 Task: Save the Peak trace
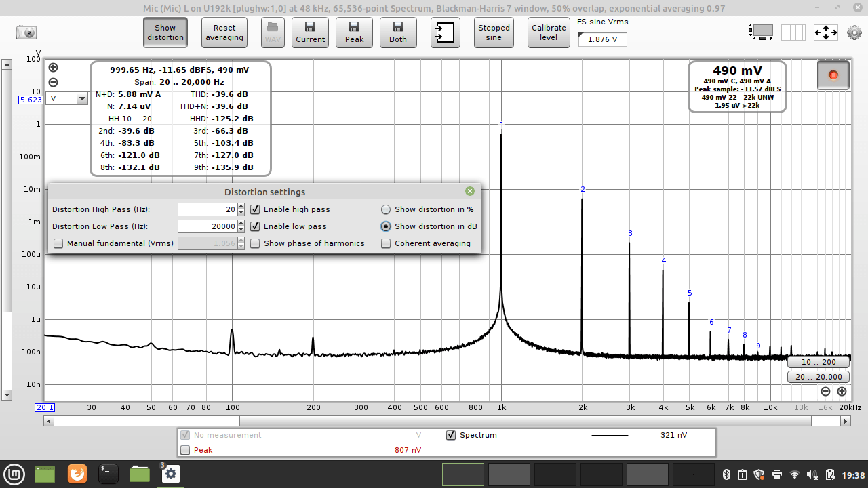354,33
